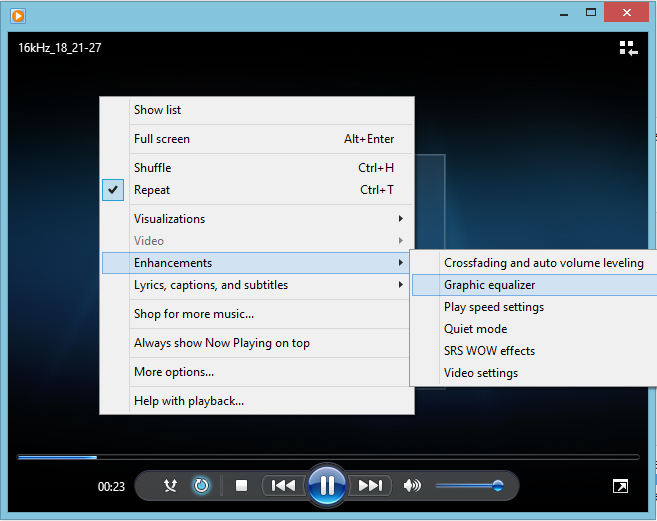
Task: Open More options...
Action: point(256,372)
